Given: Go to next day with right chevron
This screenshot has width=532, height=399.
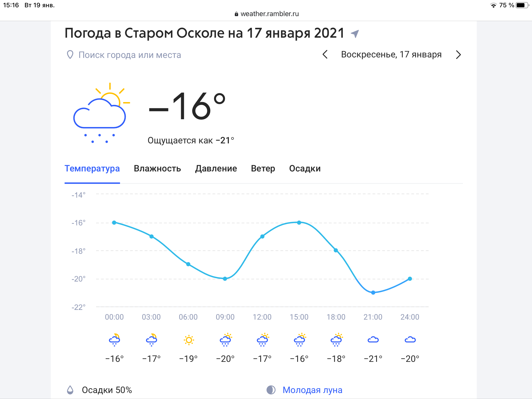Looking at the screenshot, I should 458,55.
